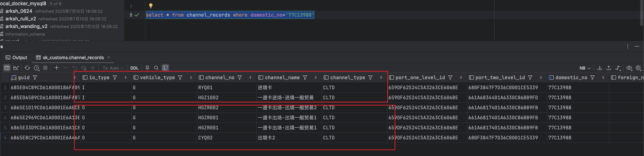
Task: Switch to the Output tab
Action: click(x=16, y=57)
